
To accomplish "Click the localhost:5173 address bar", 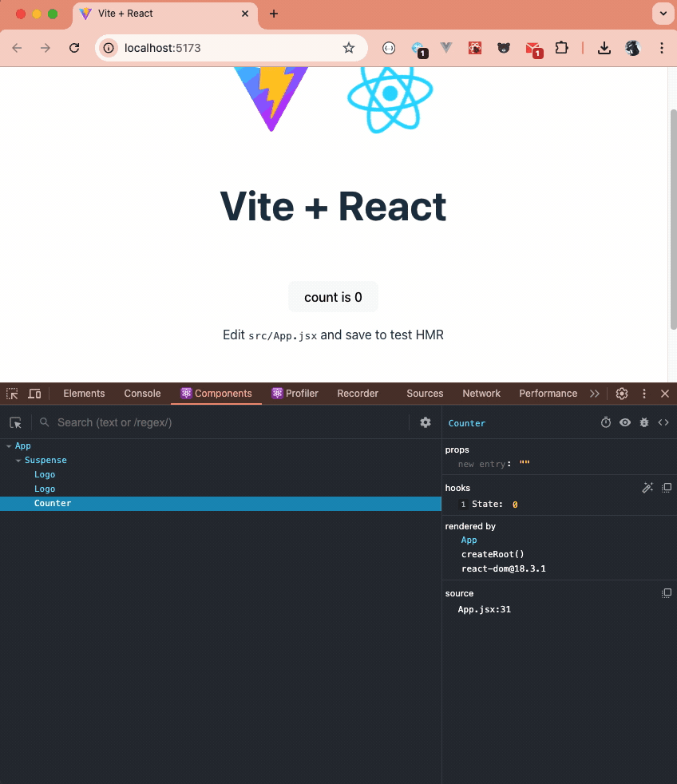I will tap(232, 48).
